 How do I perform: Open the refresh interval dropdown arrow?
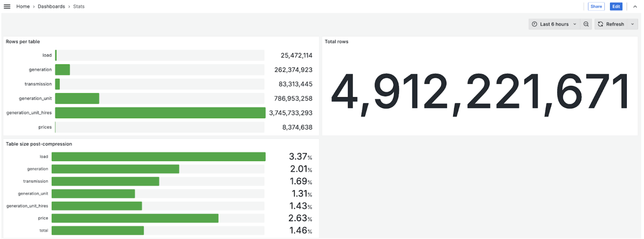tap(632, 24)
